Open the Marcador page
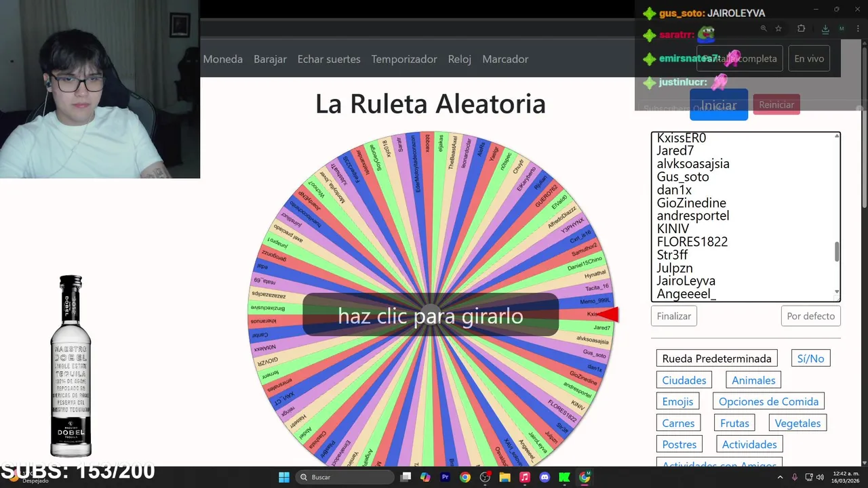This screenshot has height=488, width=868. coord(505,59)
